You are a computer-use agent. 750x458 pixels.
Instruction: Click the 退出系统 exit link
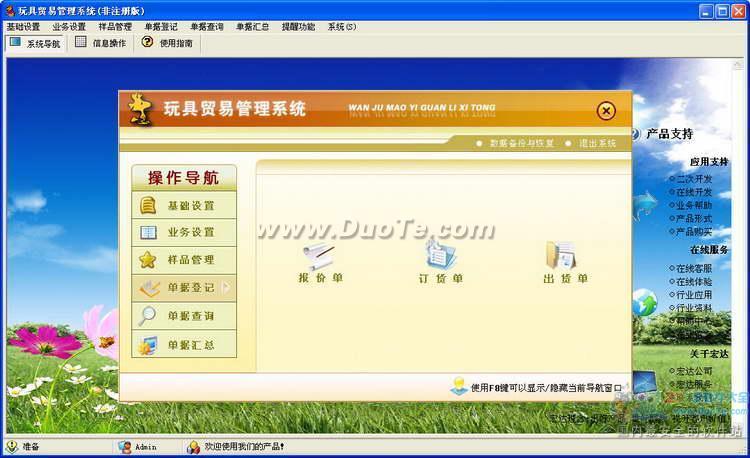(x=597, y=143)
